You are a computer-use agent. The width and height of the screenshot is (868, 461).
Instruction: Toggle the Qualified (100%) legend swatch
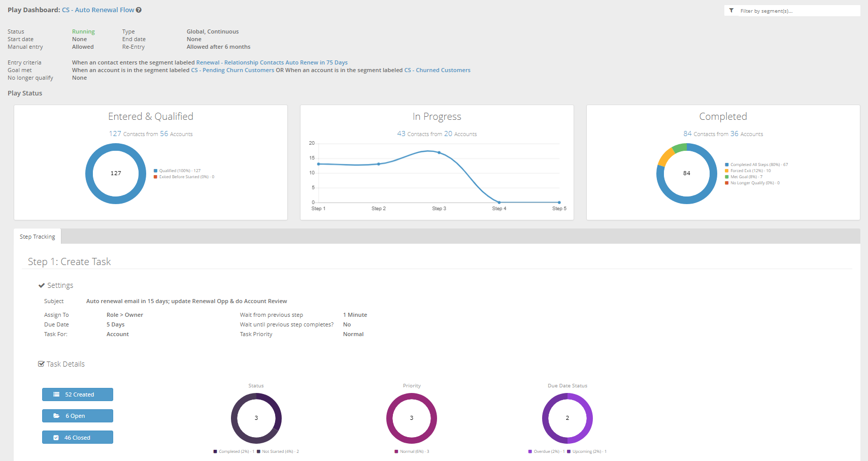pos(155,171)
